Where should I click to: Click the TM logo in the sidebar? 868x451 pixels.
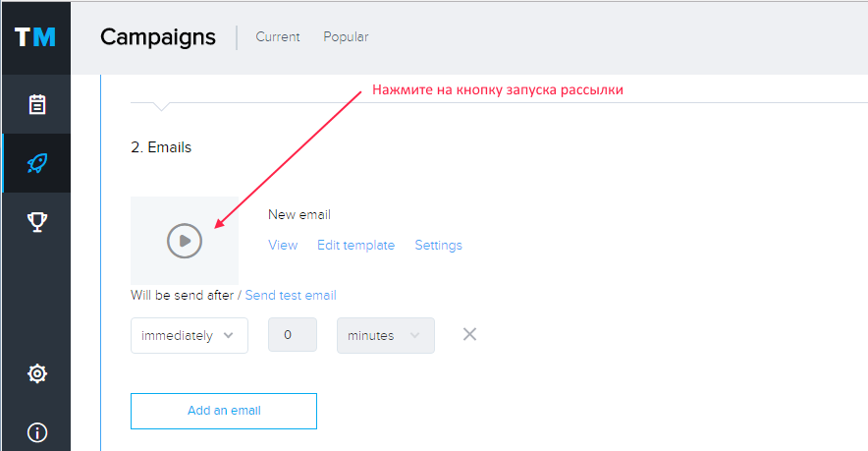point(35,37)
